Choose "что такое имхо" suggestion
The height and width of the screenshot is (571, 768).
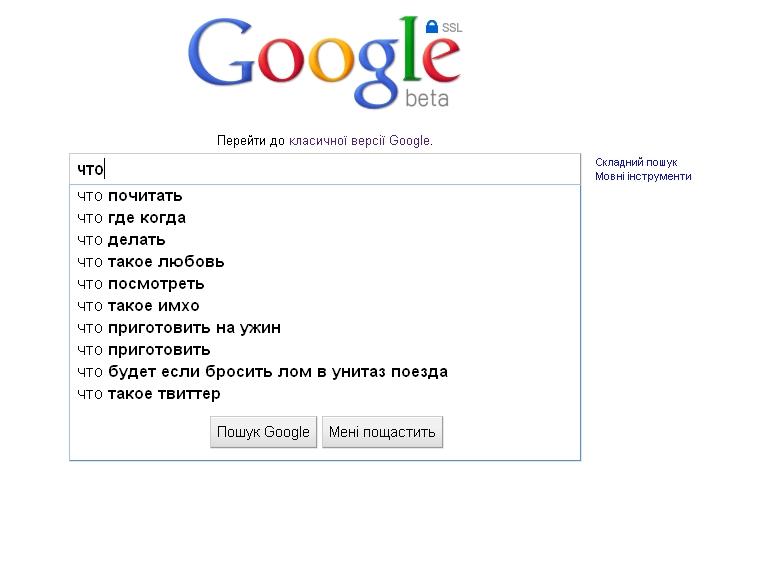[x=139, y=306]
